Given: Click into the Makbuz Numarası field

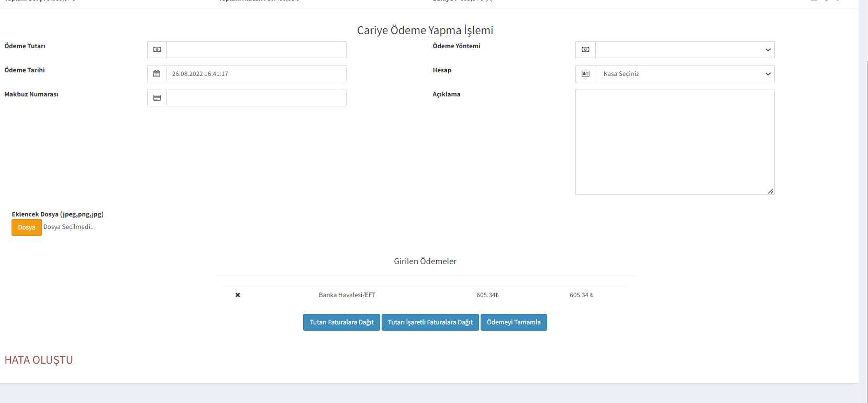Looking at the screenshot, I should click(256, 98).
